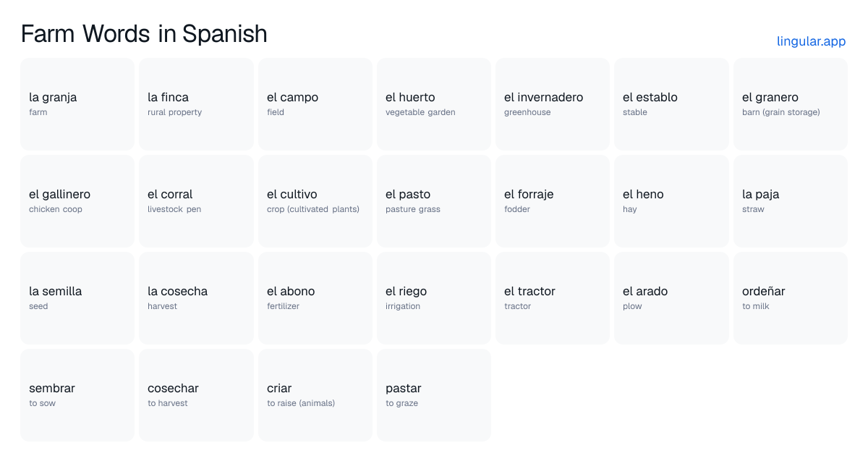868x456 pixels.
Task: Select the "el tractor" card
Action: tap(553, 298)
